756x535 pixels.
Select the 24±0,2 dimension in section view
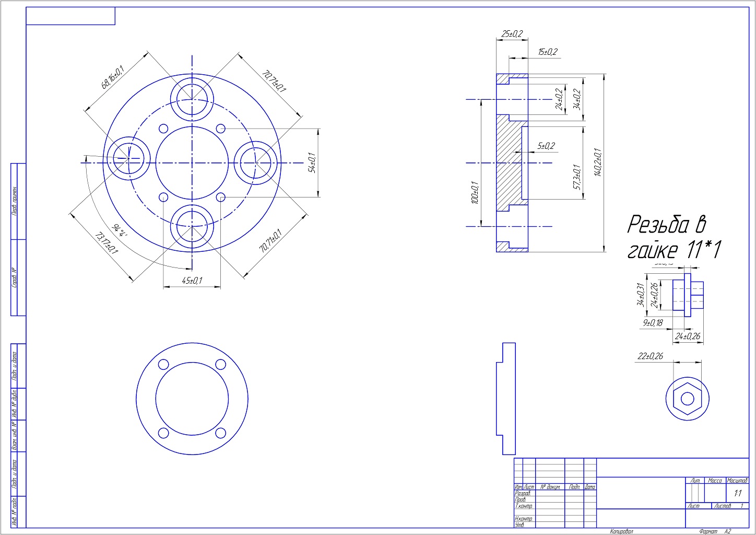[559, 99]
